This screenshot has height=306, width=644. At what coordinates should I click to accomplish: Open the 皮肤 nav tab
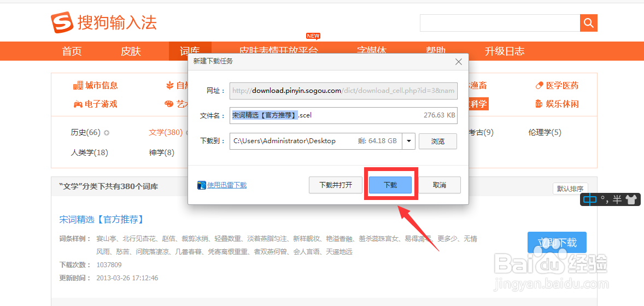tap(131, 51)
